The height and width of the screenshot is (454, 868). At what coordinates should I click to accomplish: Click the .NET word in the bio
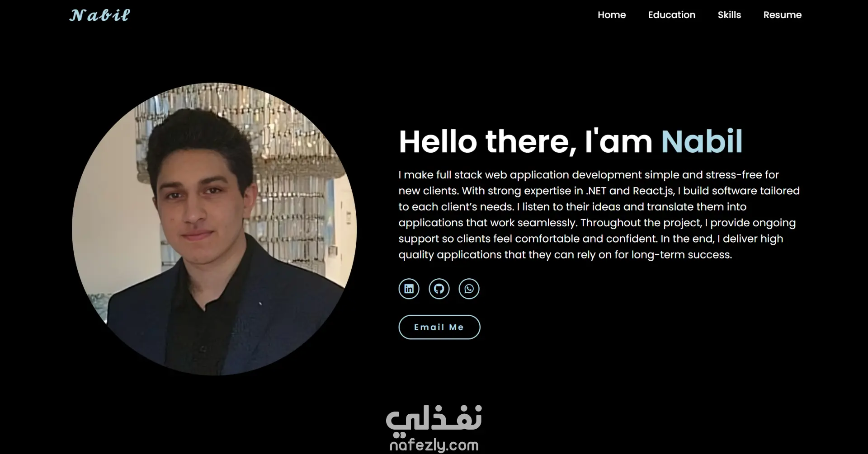[596, 191]
